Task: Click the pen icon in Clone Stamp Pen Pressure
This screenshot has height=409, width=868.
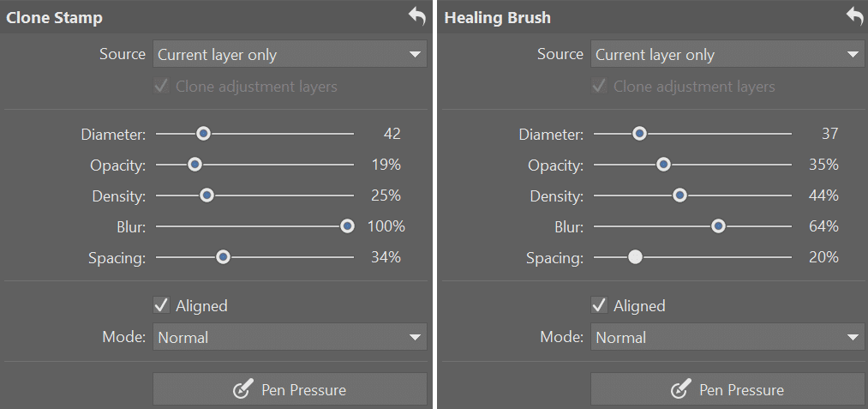Action: tap(243, 389)
